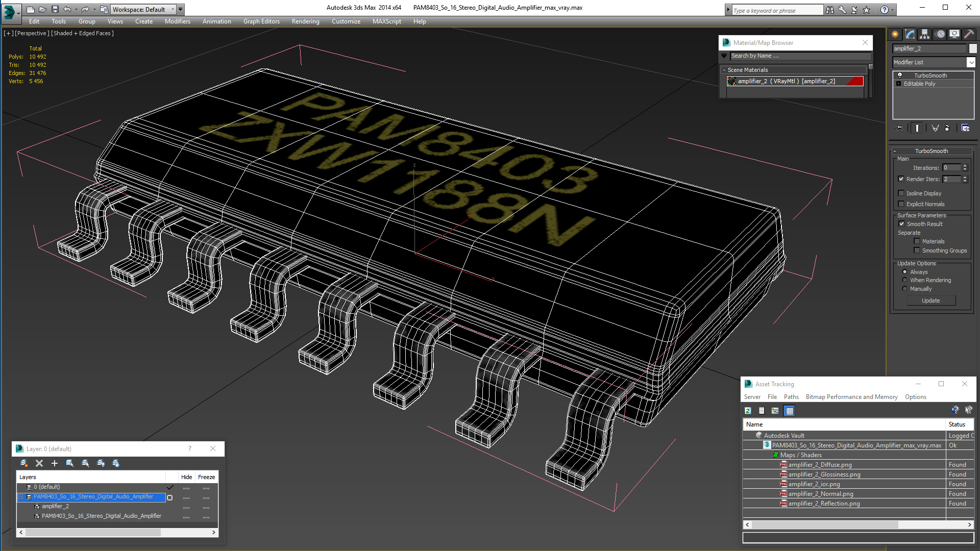Click Shaded + Edged Faces viewport label

(82, 33)
